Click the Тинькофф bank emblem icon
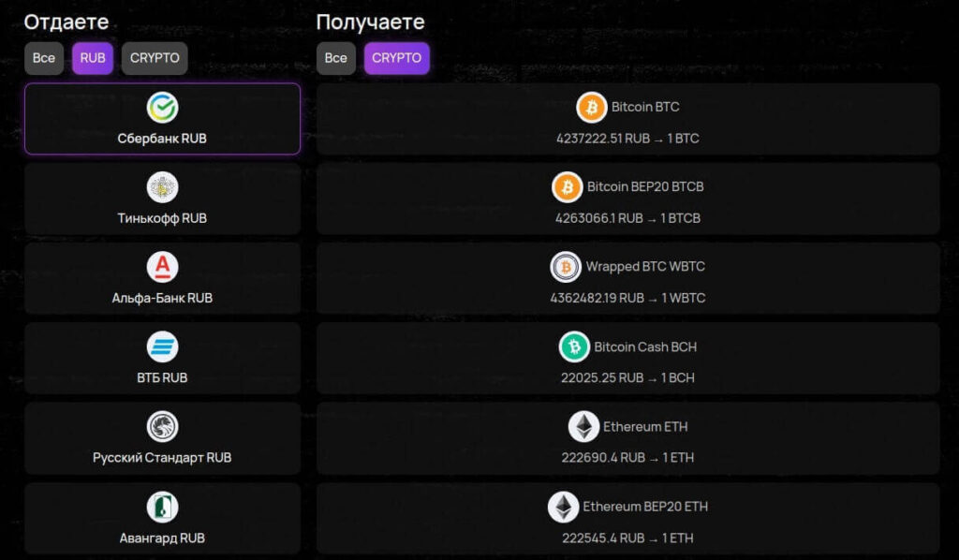 pyautogui.click(x=162, y=185)
